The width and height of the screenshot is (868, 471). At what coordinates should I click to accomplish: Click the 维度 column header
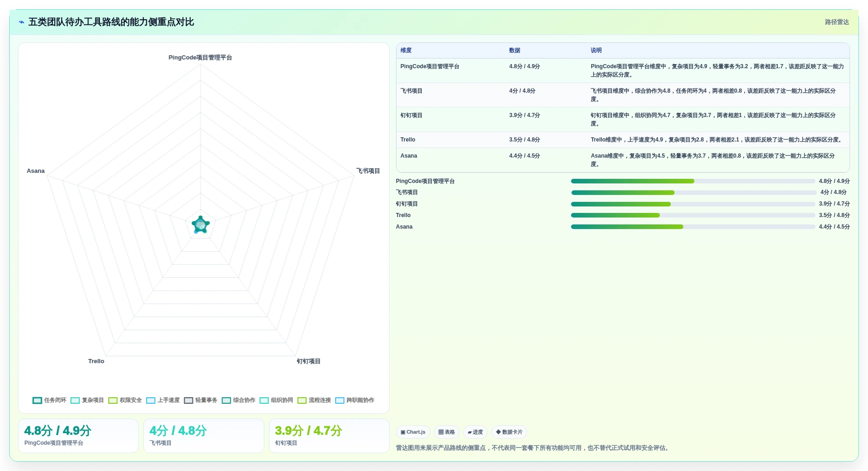(406, 50)
